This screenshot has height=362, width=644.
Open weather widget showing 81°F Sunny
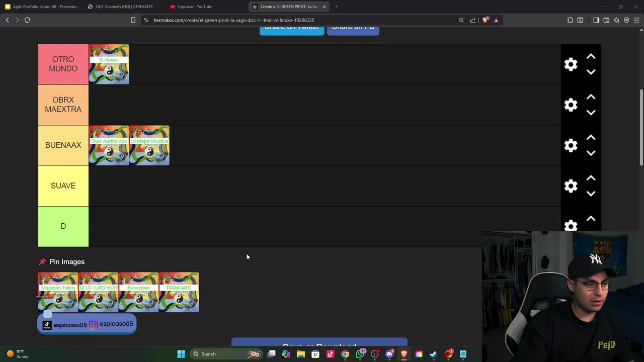coord(18,354)
